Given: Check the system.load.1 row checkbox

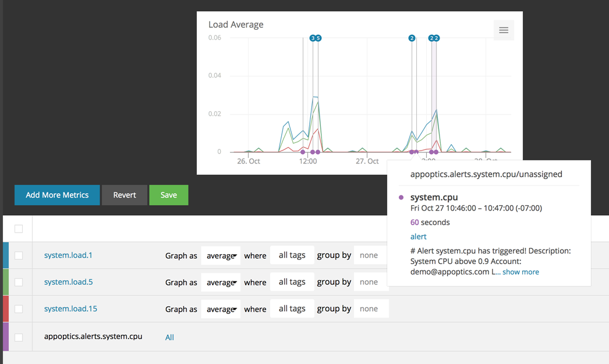Looking at the screenshot, I should (x=19, y=255).
